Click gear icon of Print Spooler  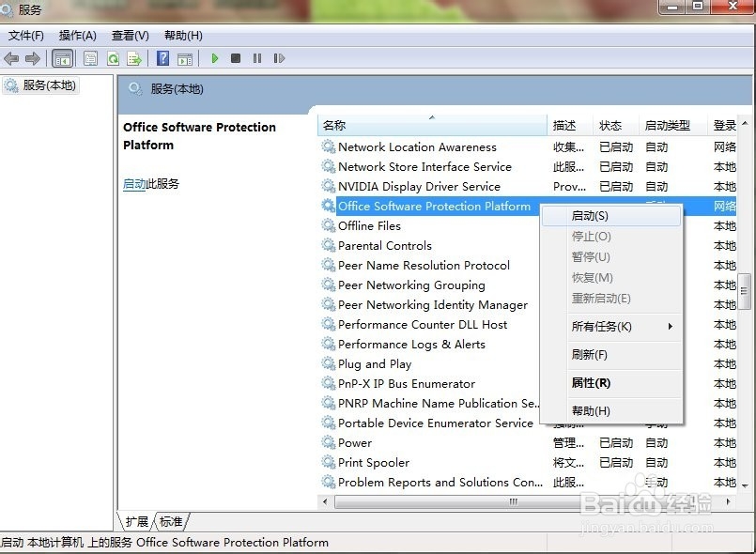click(x=329, y=462)
